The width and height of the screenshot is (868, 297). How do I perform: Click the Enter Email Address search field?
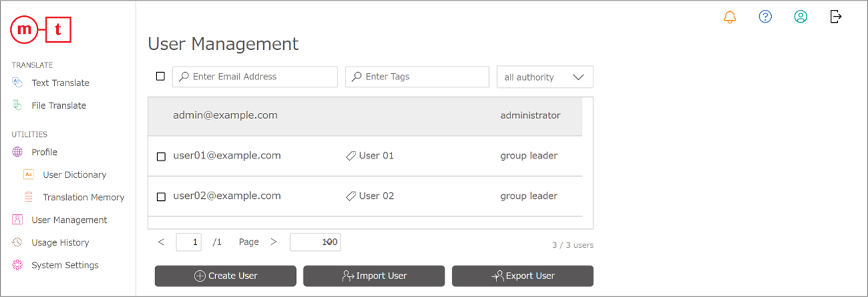(261, 77)
